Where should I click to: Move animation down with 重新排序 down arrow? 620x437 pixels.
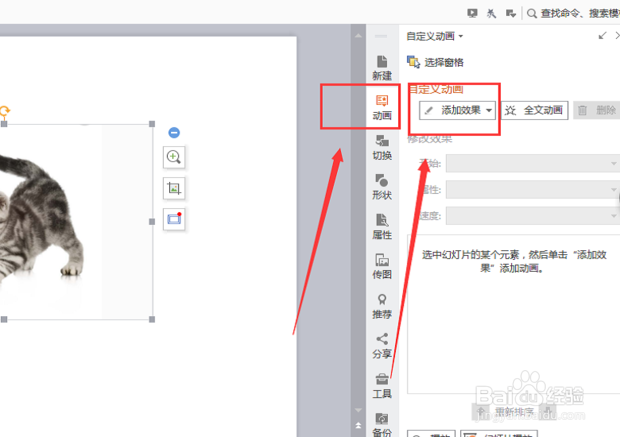(548, 411)
